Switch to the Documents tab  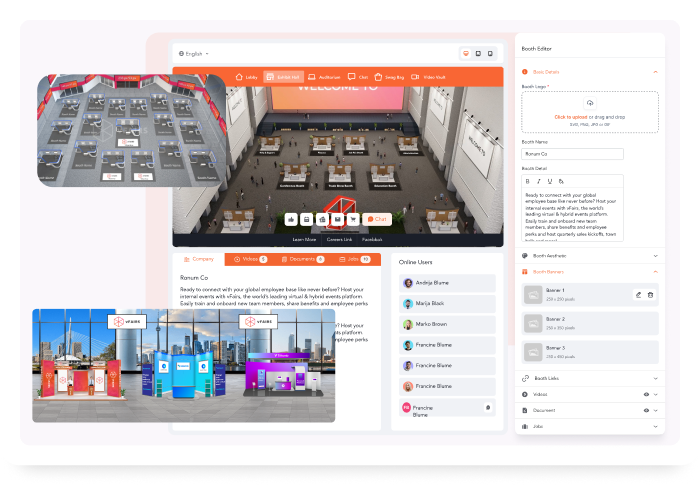302,259
